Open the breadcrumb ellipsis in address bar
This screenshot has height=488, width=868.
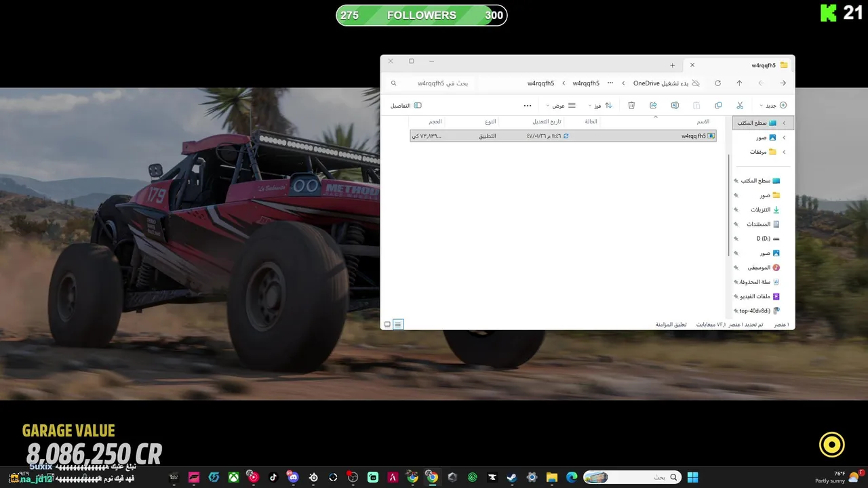(x=610, y=83)
